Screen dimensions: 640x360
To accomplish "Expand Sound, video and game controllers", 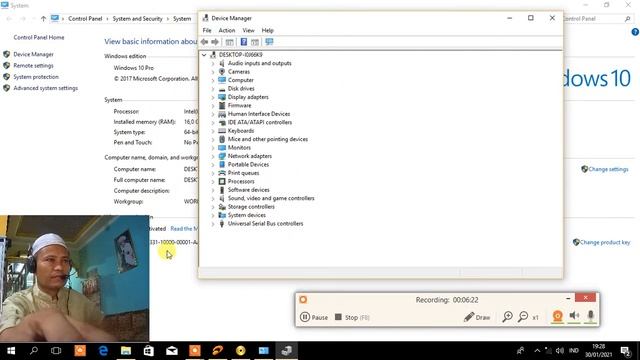I will tap(213, 198).
